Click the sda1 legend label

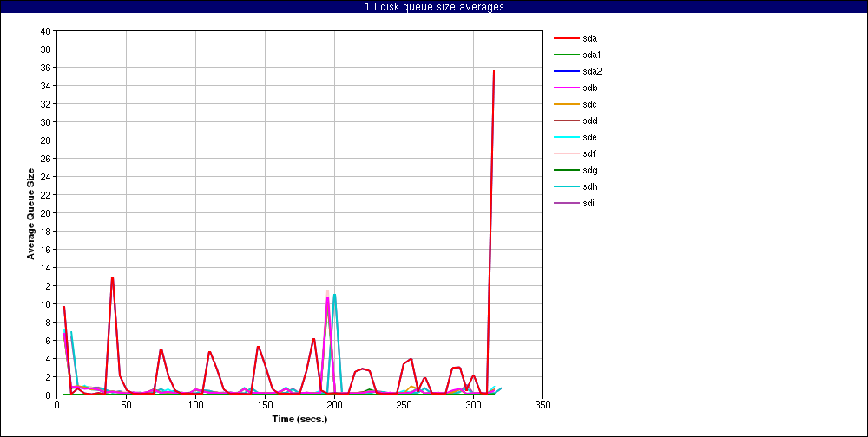coord(593,55)
